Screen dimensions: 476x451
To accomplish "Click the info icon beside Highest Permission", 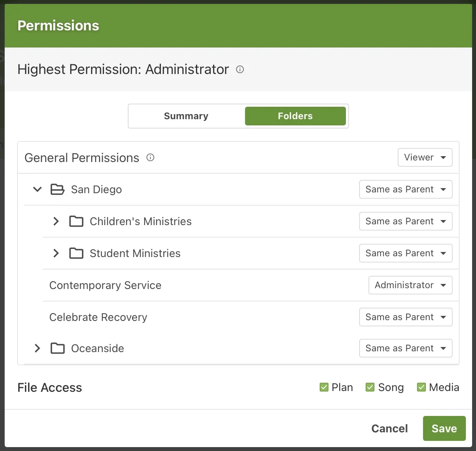I will click(240, 70).
